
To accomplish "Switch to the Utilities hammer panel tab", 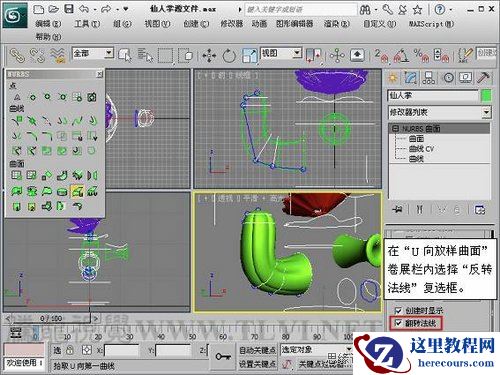I will 484,78.
